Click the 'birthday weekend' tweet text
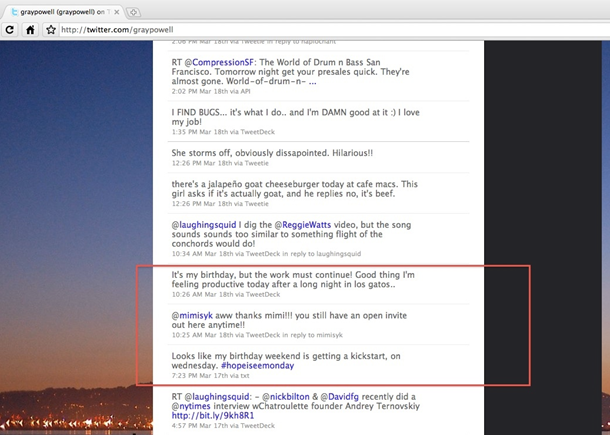Image resolution: width=610 pixels, height=435 pixels. [286, 361]
